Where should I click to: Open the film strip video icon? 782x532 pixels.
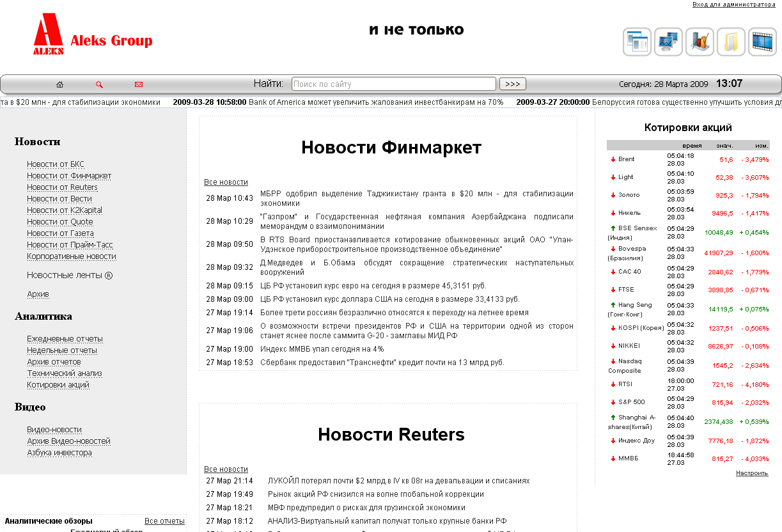762,42
